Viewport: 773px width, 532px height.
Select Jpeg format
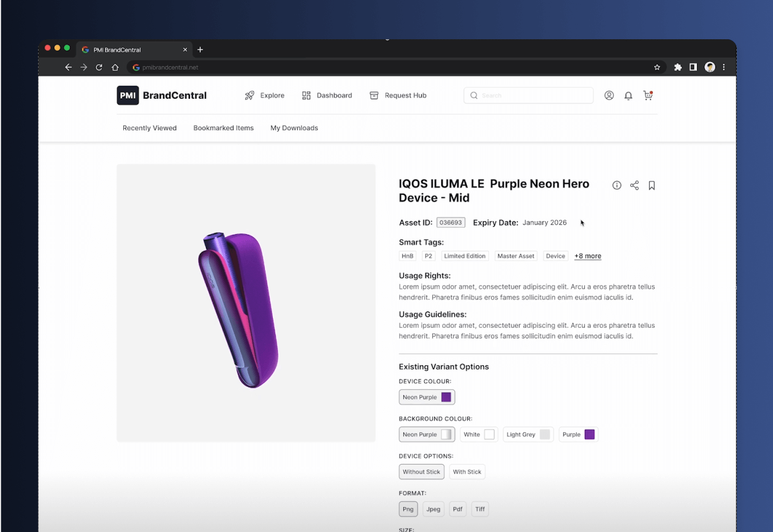click(433, 509)
